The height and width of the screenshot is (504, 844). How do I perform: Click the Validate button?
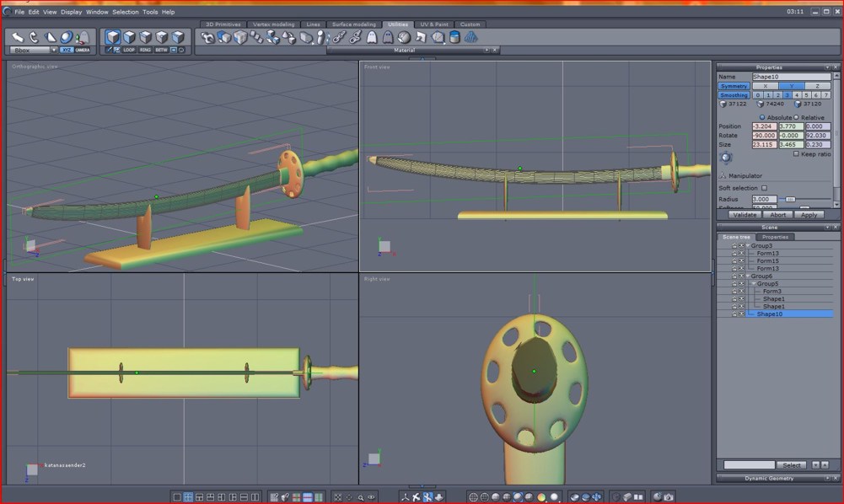[745, 215]
